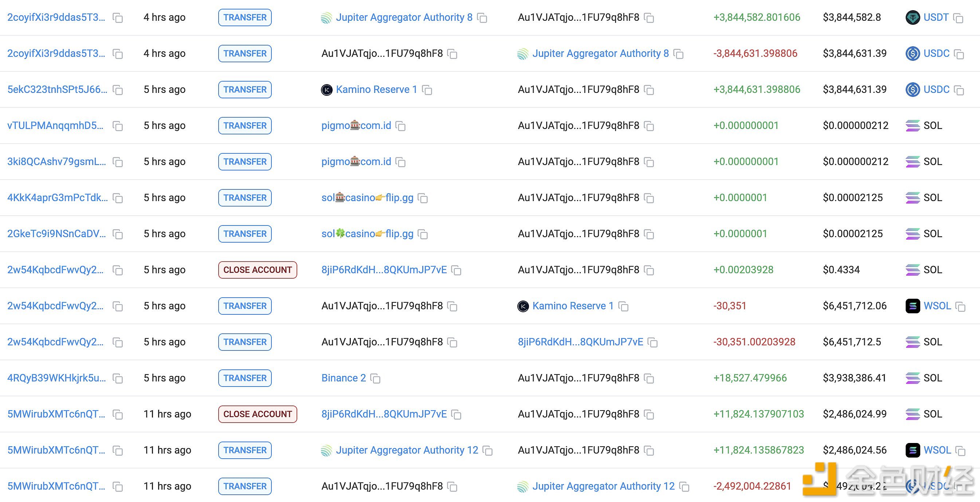Select the value $0.4334
This screenshot has width=980, height=502.
(841, 270)
